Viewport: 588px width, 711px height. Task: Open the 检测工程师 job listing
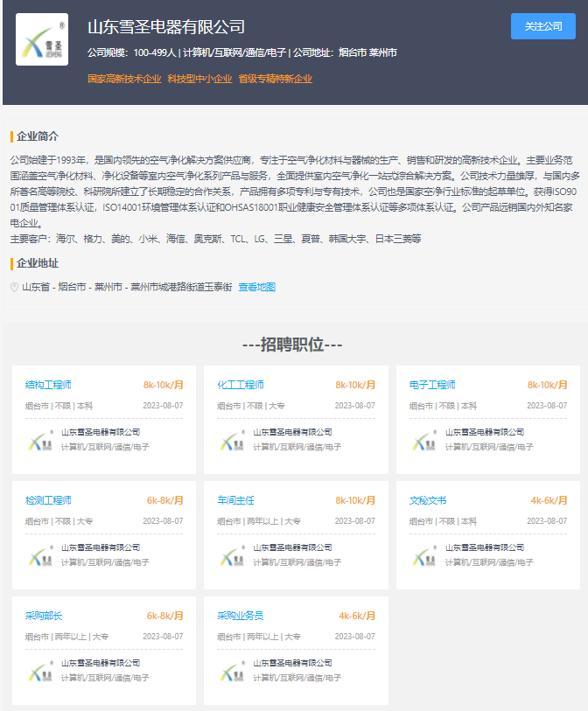tap(48, 500)
